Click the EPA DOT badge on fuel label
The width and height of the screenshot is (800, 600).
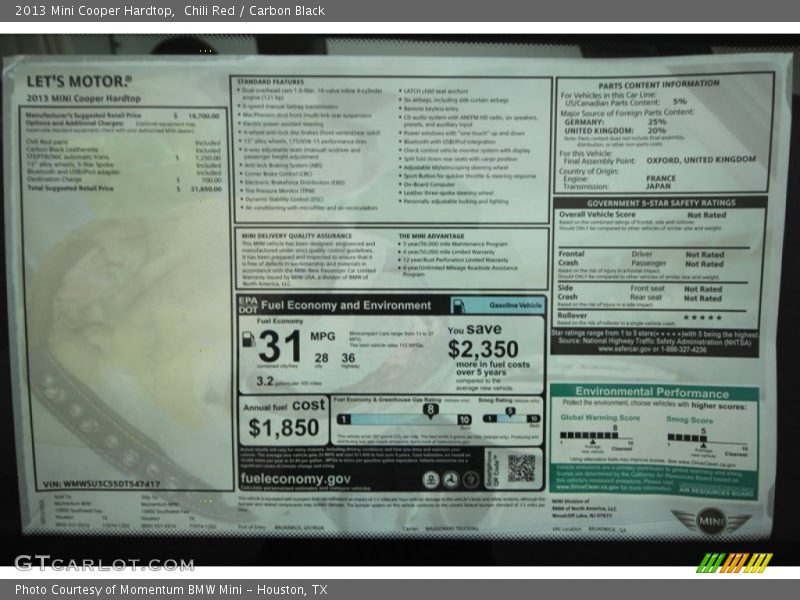[248, 305]
